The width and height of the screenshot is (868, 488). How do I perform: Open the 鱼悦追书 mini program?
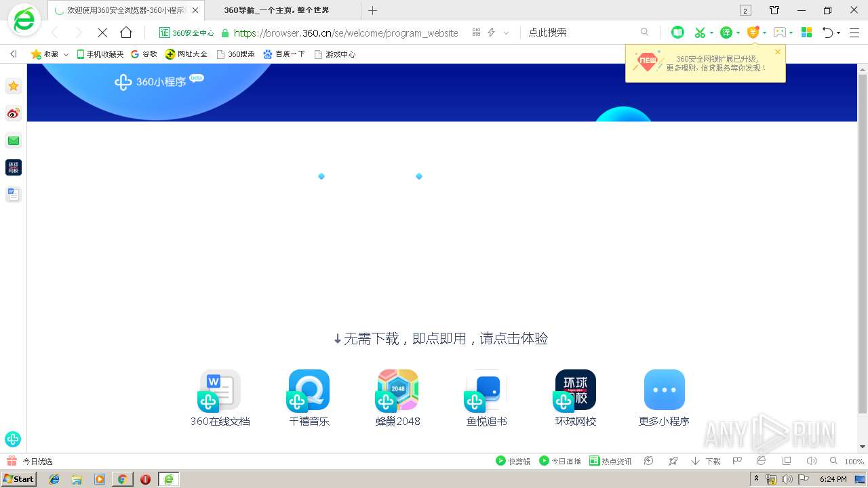[486, 391]
